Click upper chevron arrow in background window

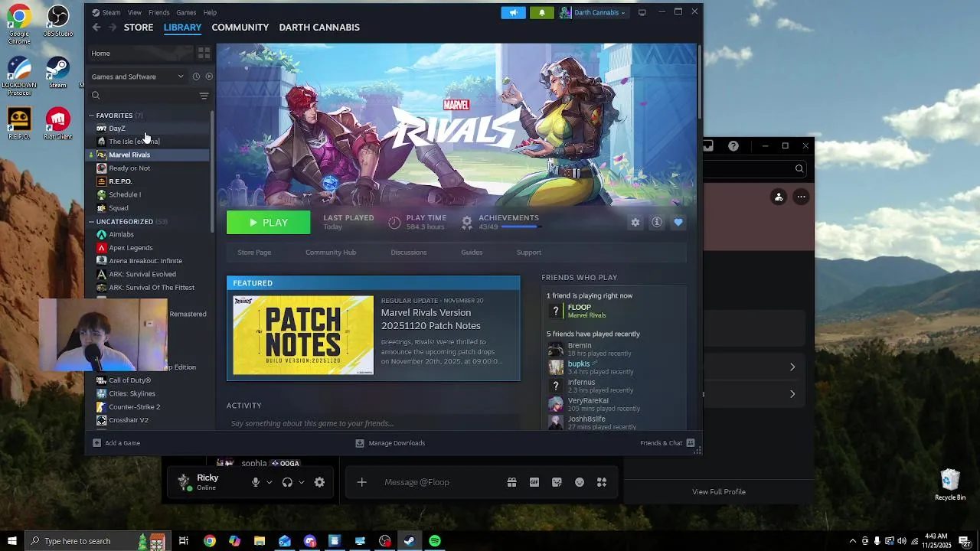(x=792, y=367)
